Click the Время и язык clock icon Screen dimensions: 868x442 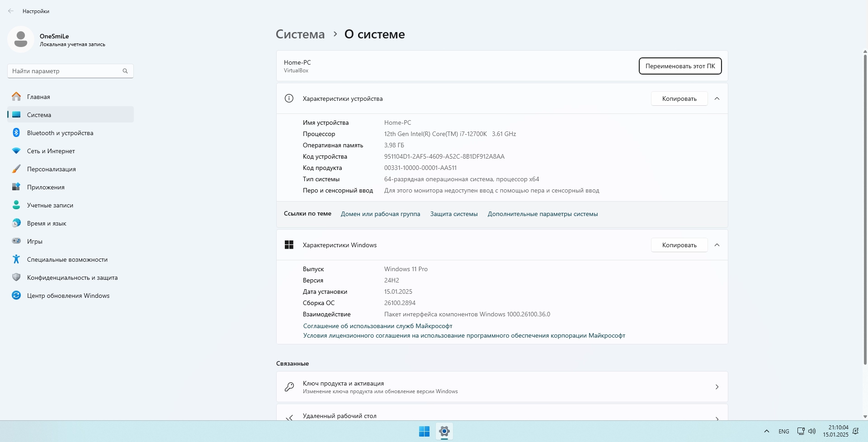click(16, 223)
